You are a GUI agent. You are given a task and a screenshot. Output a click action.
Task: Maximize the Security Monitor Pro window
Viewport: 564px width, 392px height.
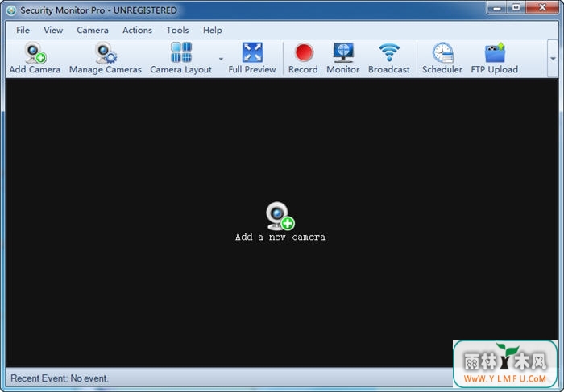click(516, 7)
